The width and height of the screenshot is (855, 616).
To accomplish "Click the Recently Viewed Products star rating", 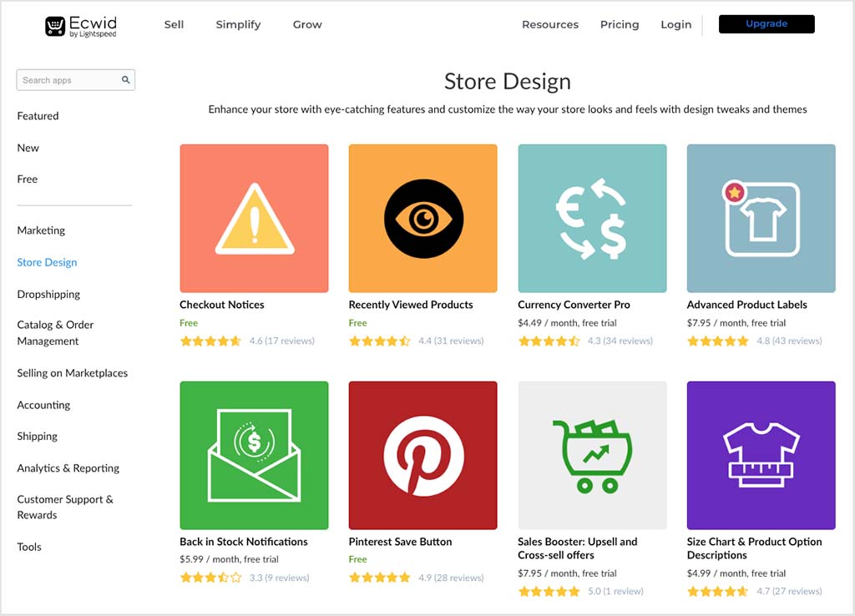I will [380, 341].
